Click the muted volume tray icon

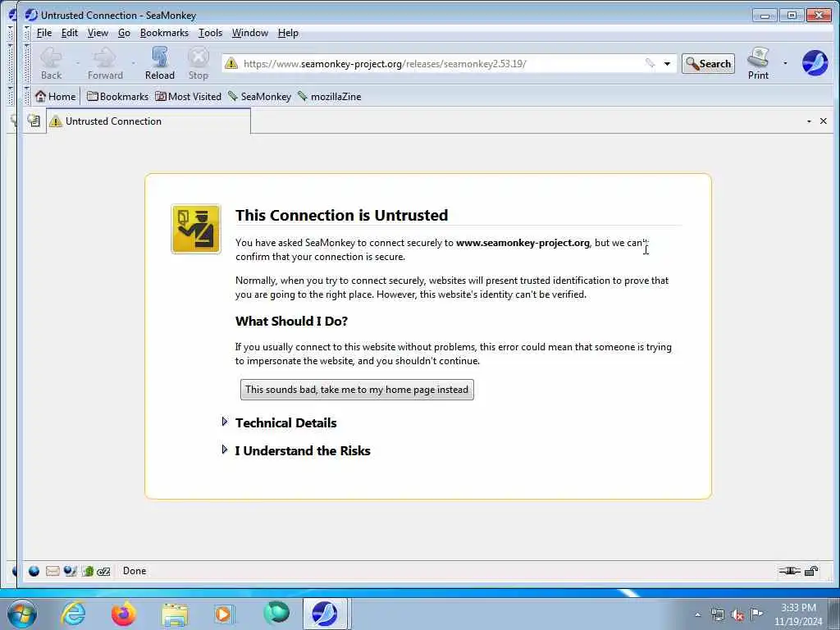pos(737,614)
